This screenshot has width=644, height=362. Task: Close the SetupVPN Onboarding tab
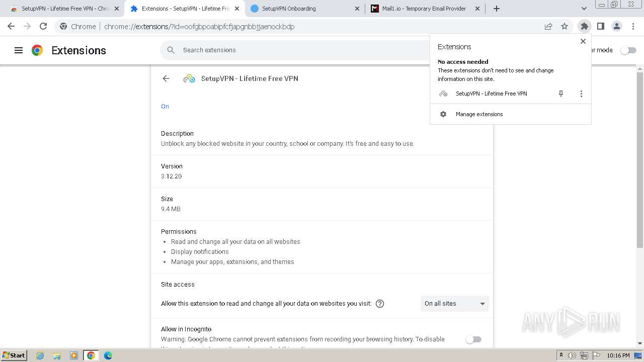coord(357,9)
